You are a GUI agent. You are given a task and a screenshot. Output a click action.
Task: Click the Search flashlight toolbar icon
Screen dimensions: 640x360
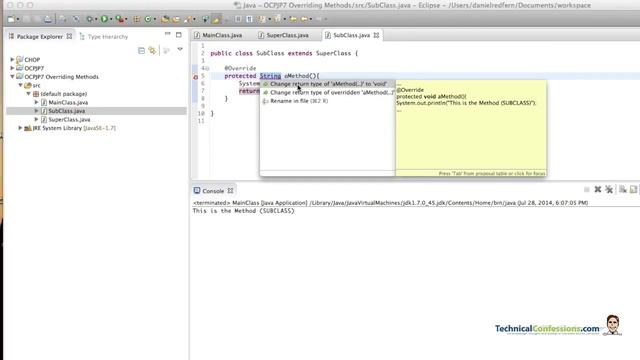(x=187, y=19)
